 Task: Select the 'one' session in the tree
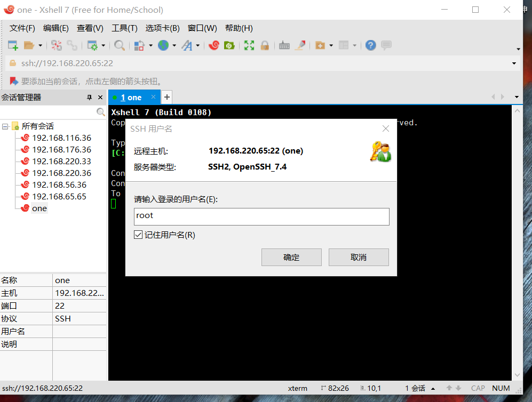pos(39,208)
